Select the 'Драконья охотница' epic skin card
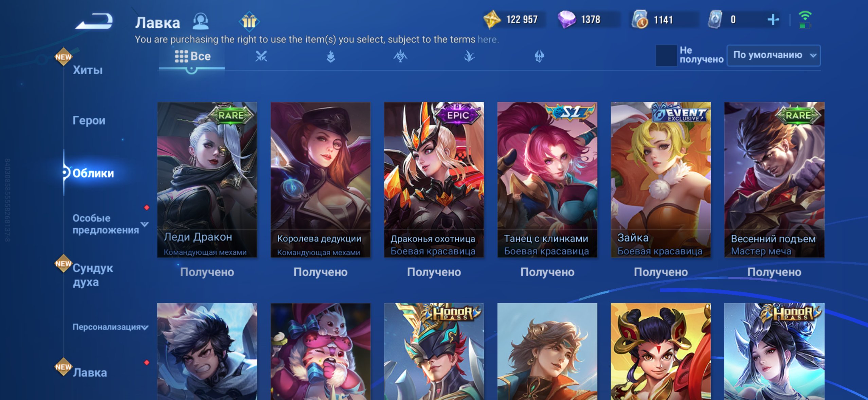The width and height of the screenshot is (868, 400). (x=434, y=179)
